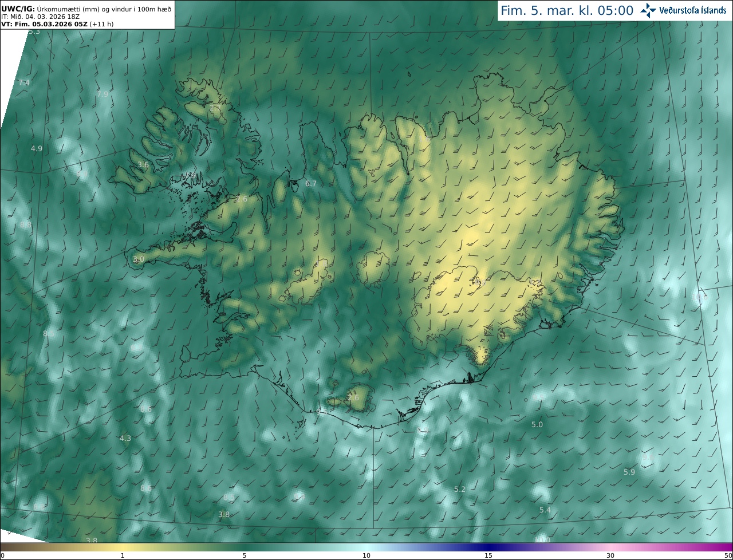
Task: Click the colorbar tick label '1'
Action: [x=123, y=555]
